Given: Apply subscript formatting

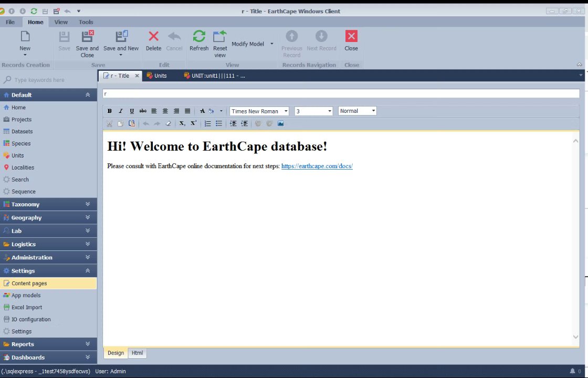Looking at the screenshot, I should (x=182, y=123).
